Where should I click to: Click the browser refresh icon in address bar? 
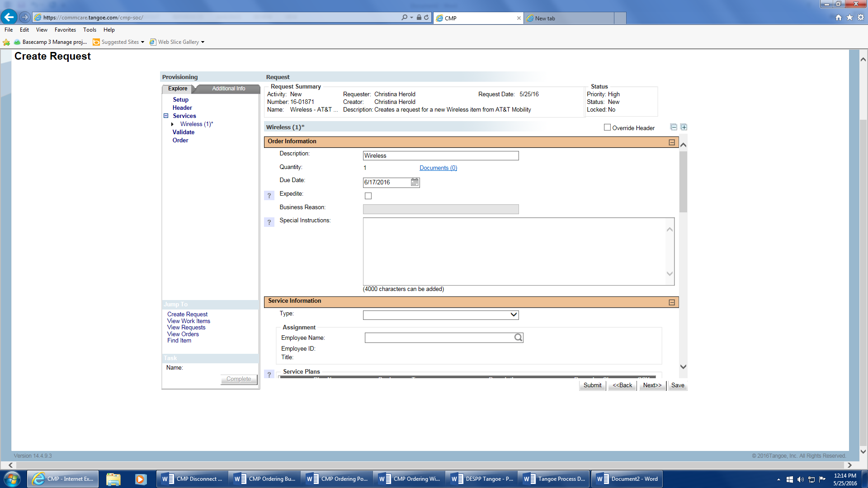pos(426,18)
